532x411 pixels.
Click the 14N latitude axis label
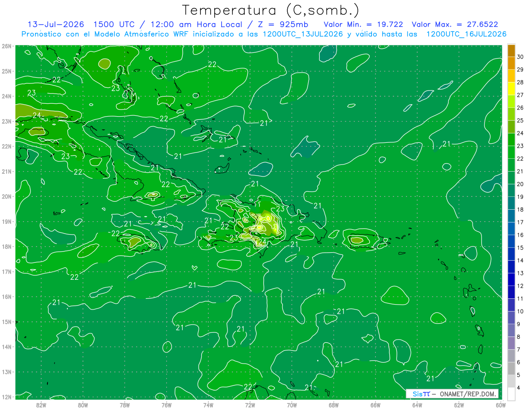point(6,347)
